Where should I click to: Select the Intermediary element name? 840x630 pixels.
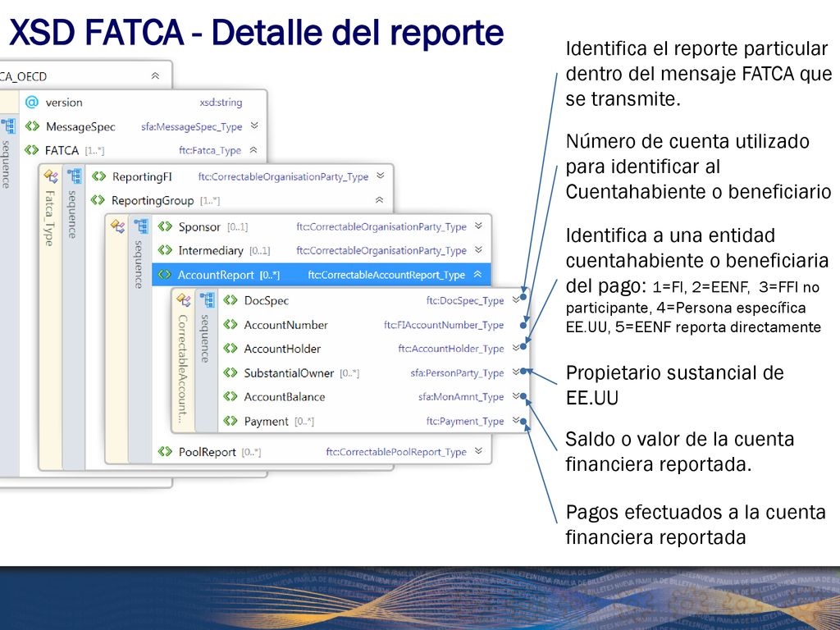pyautogui.click(x=211, y=251)
